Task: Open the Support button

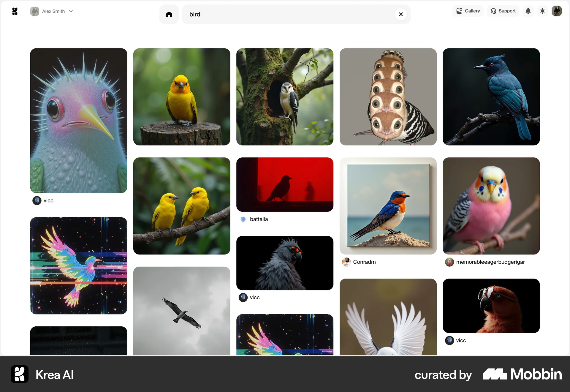Action: point(503,11)
